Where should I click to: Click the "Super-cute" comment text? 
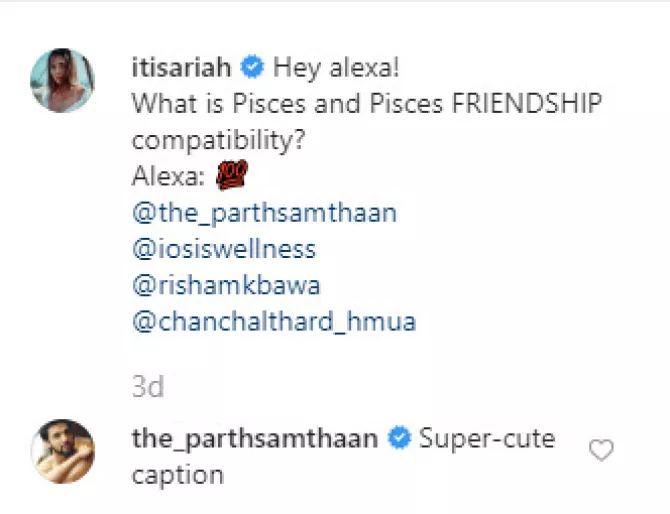(x=486, y=438)
